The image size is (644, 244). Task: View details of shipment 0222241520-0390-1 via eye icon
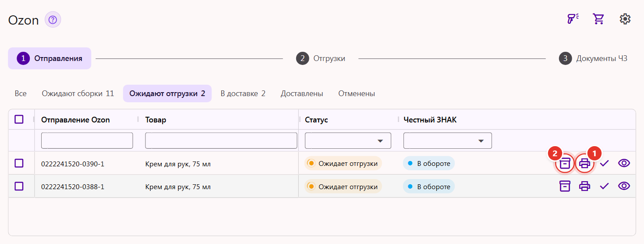[x=624, y=163]
